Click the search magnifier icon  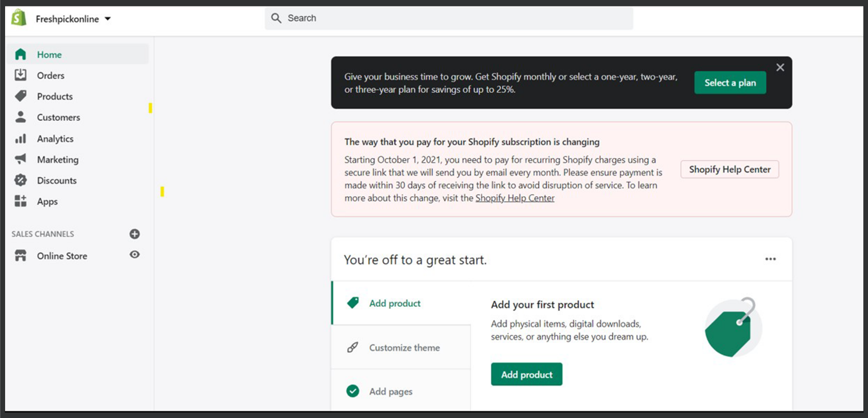click(x=276, y=18)
